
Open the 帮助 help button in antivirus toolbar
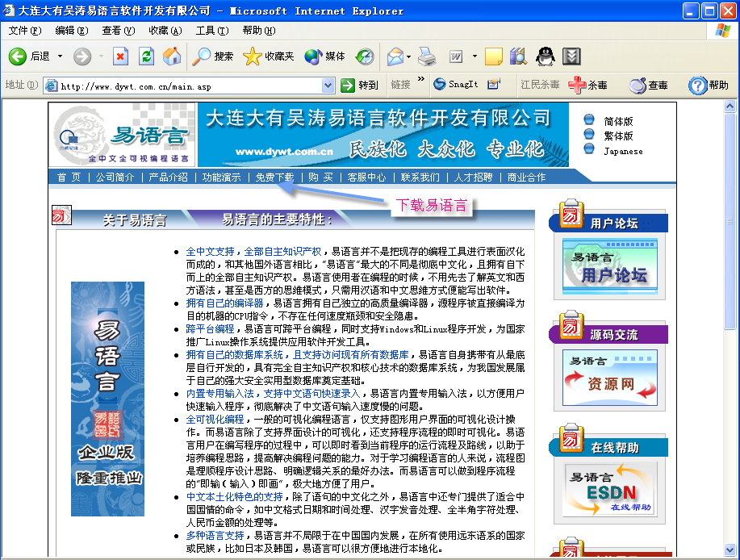[709, 85]
